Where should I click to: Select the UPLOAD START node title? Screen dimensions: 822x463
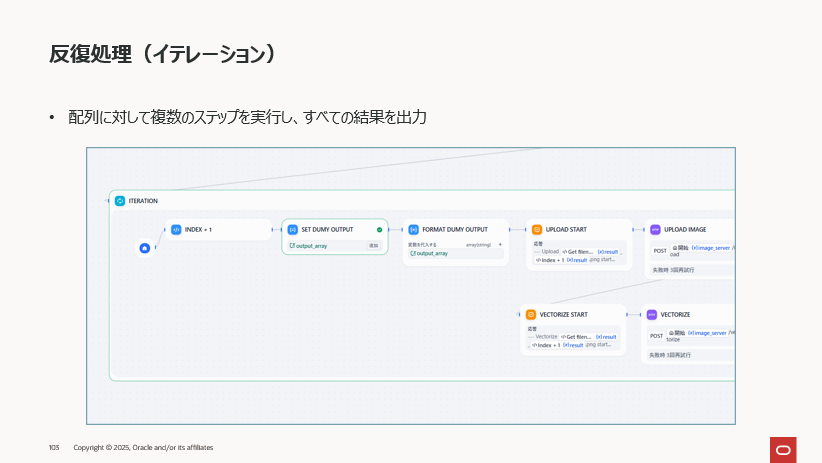click(566, 230)
